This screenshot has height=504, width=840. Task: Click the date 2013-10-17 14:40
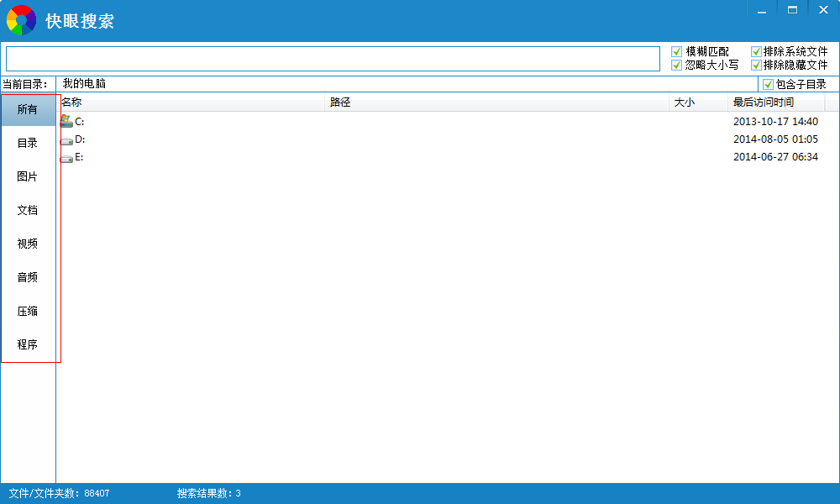point(775,122)
